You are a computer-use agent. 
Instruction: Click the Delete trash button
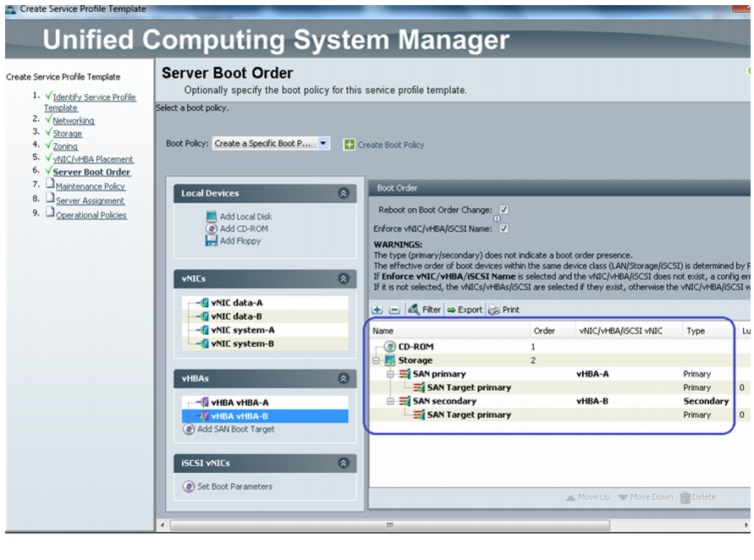(x=698, y=497)
